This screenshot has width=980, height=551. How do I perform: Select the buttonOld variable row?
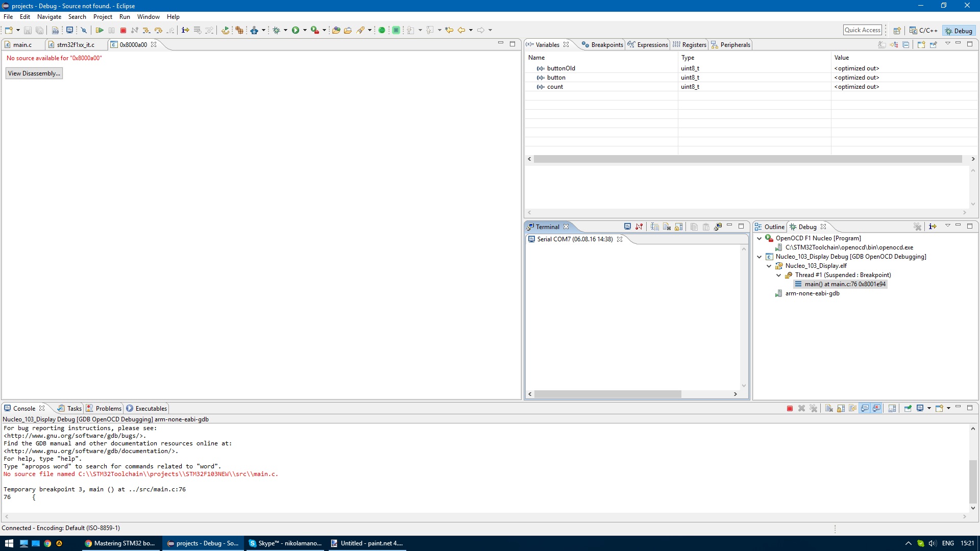click(751, 68)
